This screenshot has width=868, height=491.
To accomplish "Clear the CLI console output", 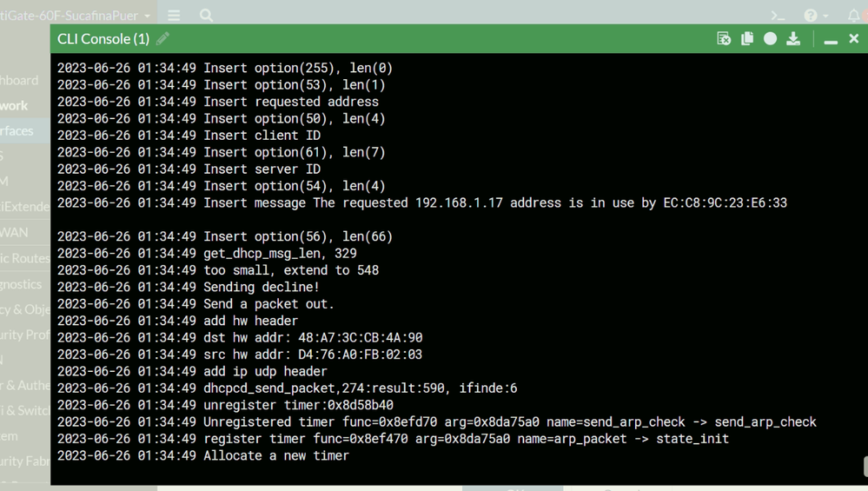I will click(x=724, y=38).
